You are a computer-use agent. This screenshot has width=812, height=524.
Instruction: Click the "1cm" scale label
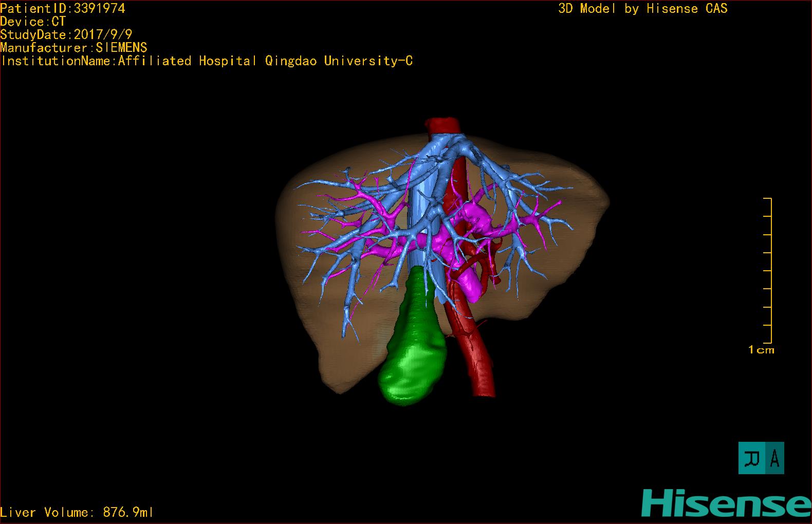tap(761, 350)
